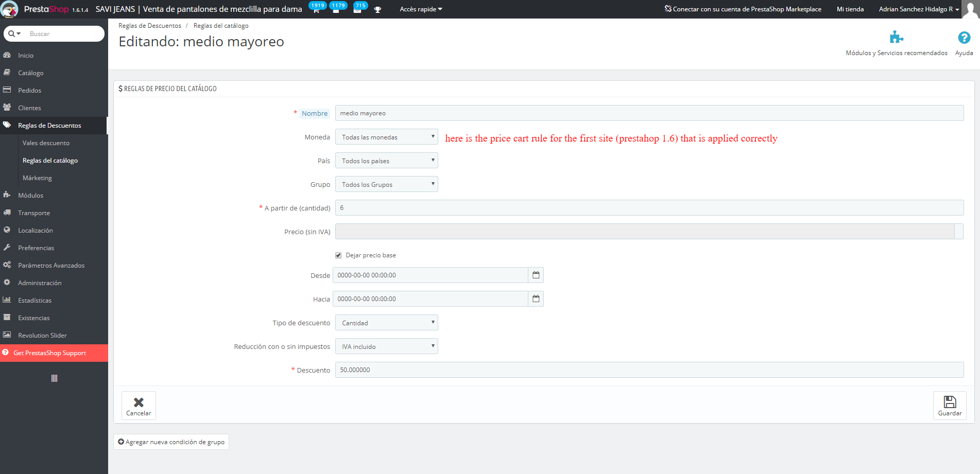Click Get PrestasShop Support
This screenshot has width=980, height=474.
[54, 353]
